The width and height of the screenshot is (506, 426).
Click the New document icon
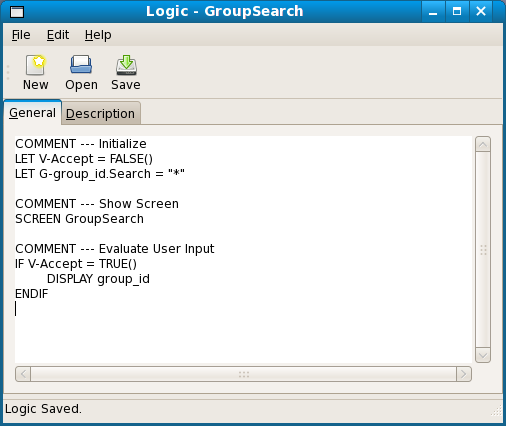[35, 65]
